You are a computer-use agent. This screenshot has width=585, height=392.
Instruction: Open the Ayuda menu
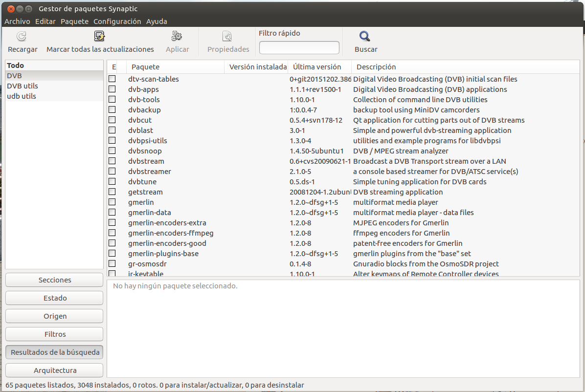[x=157, y=21]
